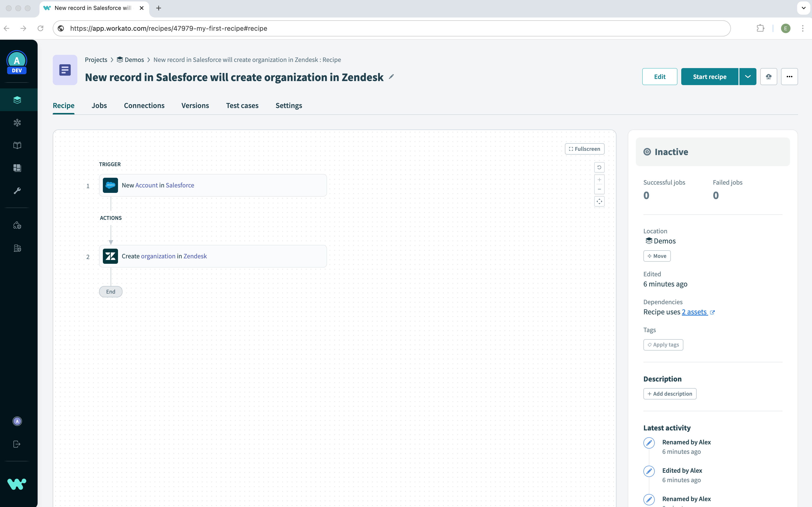Toggle Inactive status indicator
The image size is (812, 507).
[647, 152]
